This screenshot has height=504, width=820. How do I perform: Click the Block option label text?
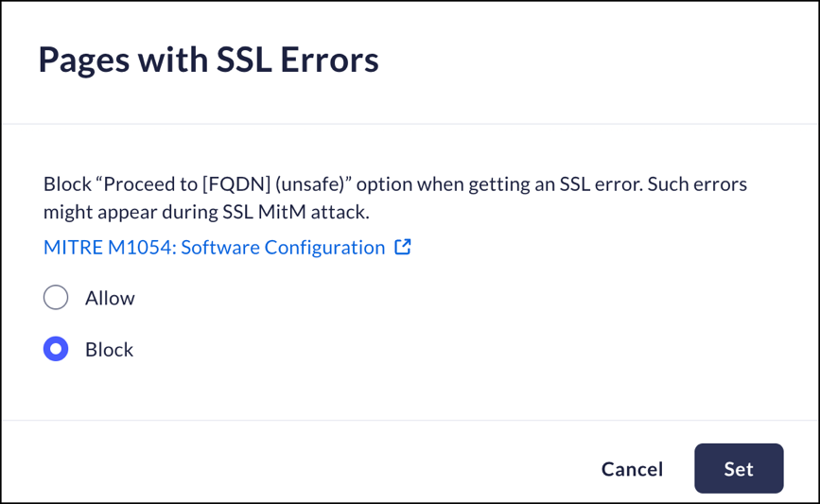coord(109,349)
